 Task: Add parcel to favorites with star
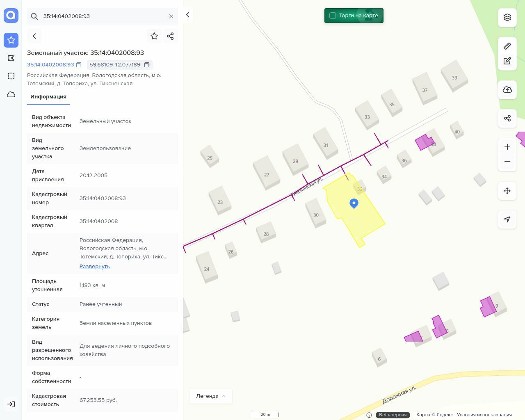154,36
